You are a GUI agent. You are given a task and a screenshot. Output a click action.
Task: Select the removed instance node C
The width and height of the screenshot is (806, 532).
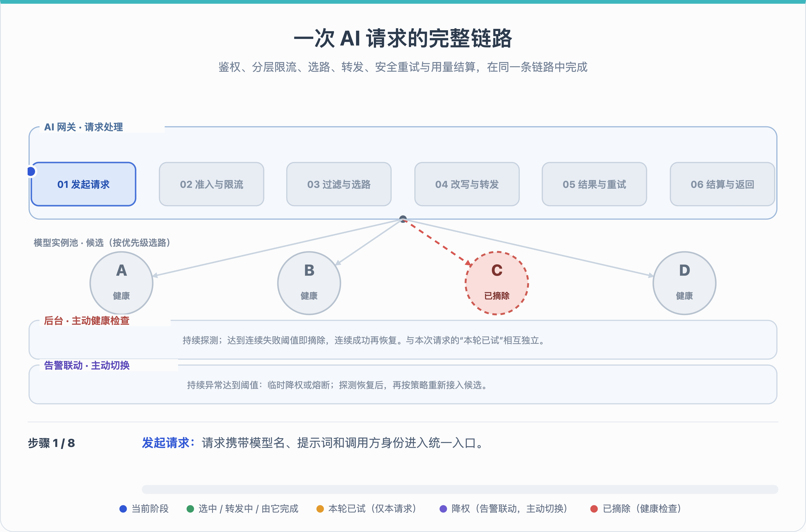click(x=497, y=283)
